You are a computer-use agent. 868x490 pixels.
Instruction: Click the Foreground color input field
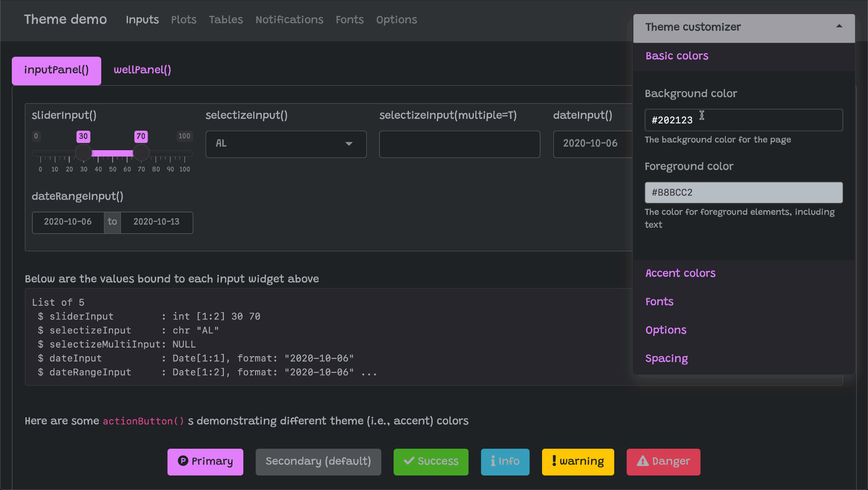744,193
